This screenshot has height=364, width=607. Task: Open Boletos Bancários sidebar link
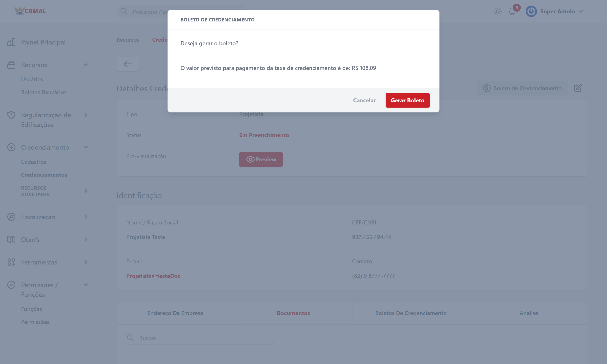pyautogui.click(x=44, y=92)
